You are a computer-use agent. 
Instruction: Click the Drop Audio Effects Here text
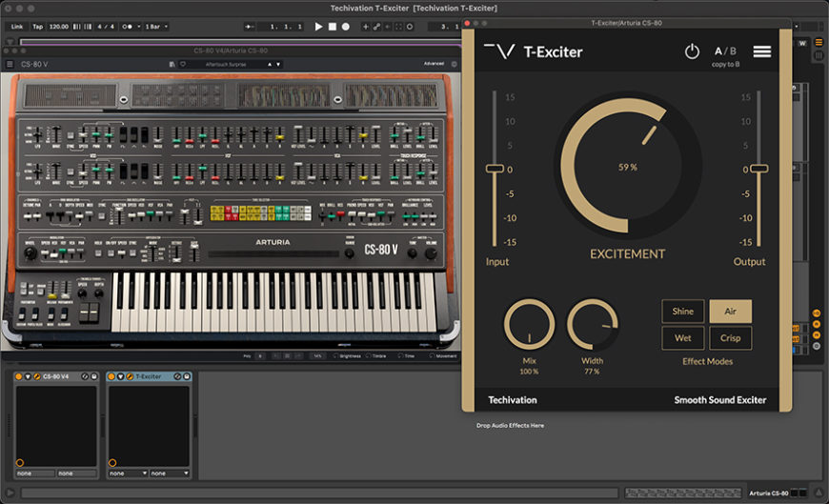pyautogui.click(x=510, y=425)
